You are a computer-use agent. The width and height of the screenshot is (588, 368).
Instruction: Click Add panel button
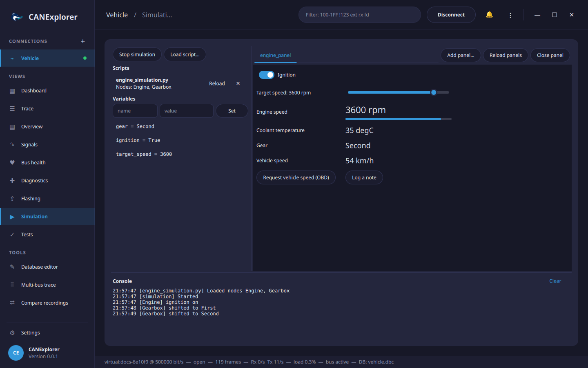coord(461,55)
